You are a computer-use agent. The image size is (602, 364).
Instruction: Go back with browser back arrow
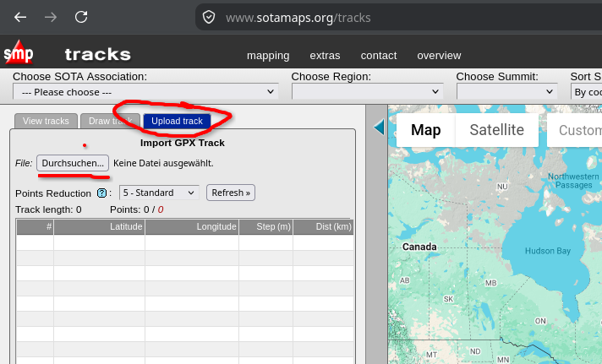20,17
